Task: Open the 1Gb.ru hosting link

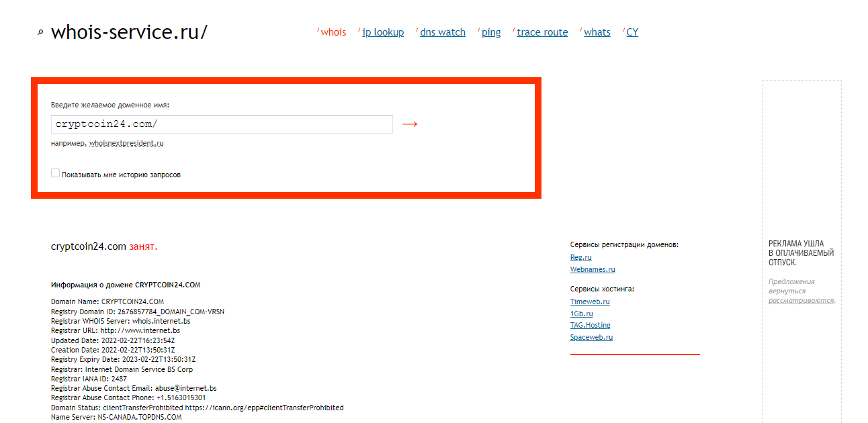Action: [x=581, y=314]
